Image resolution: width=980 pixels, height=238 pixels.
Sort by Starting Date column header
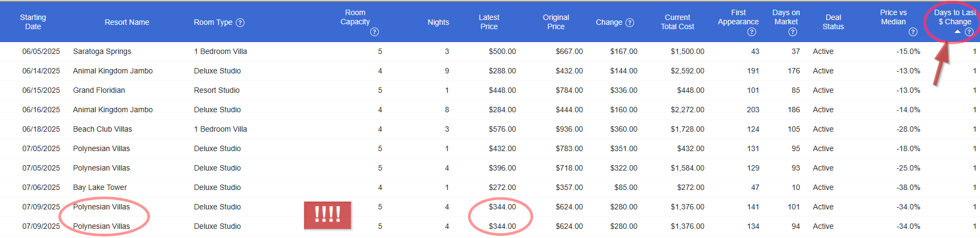33,22
